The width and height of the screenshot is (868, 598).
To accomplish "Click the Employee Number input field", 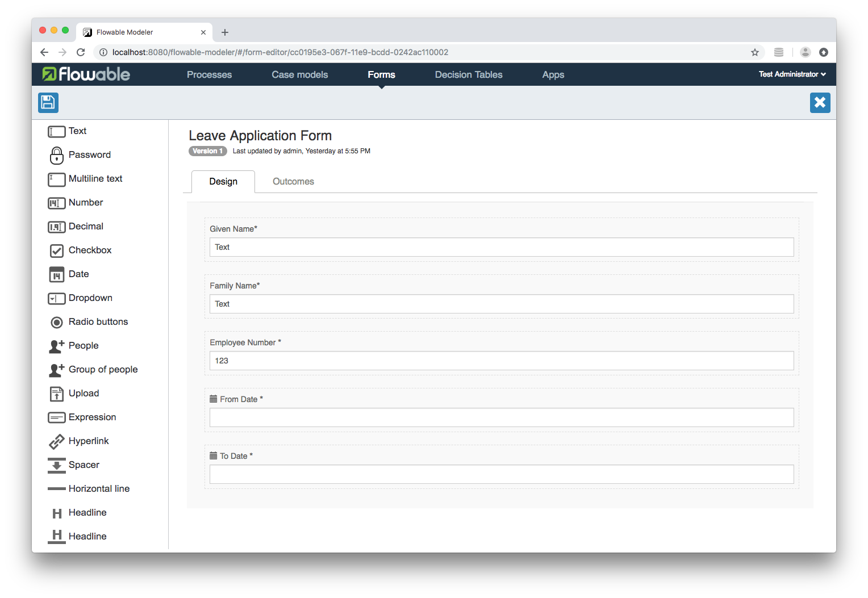I will 502,361.
